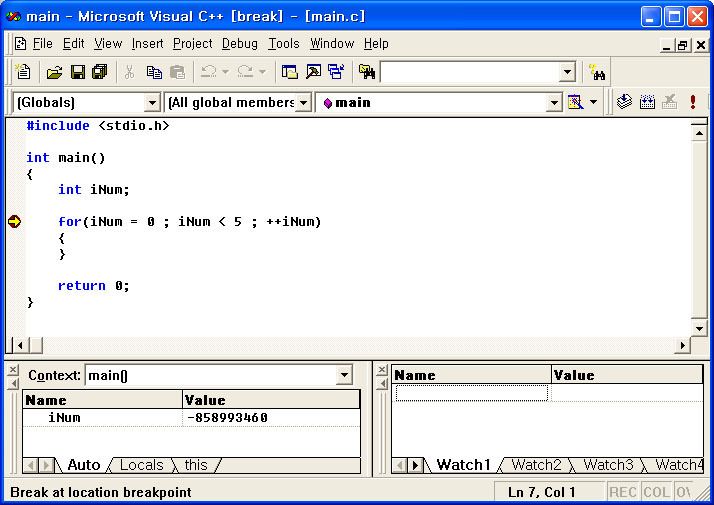Click the Find in Files icon
Image resolution: width=714 pixels, height=505 pixels.
click(367, 72)
